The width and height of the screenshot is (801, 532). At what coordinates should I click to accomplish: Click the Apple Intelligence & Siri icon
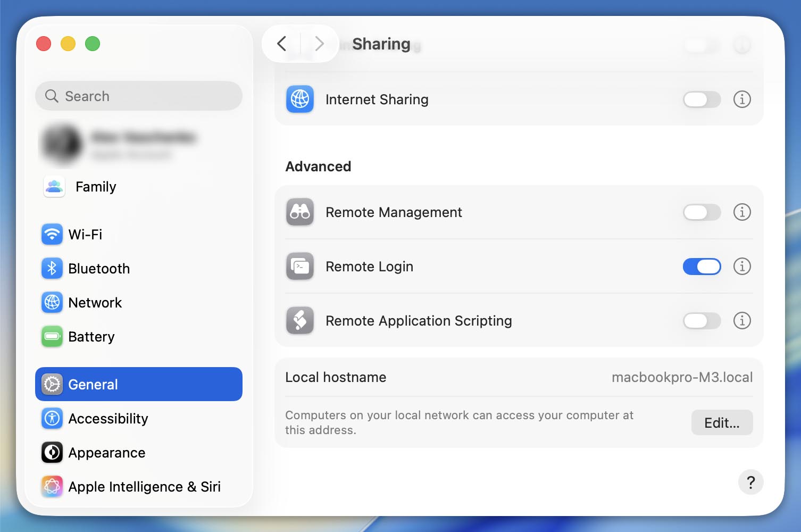(52, 486)
